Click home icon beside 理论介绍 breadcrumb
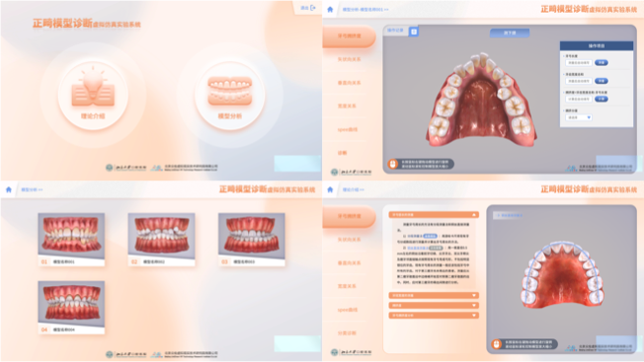Viewport: 644px width, 362px height. 330,189
